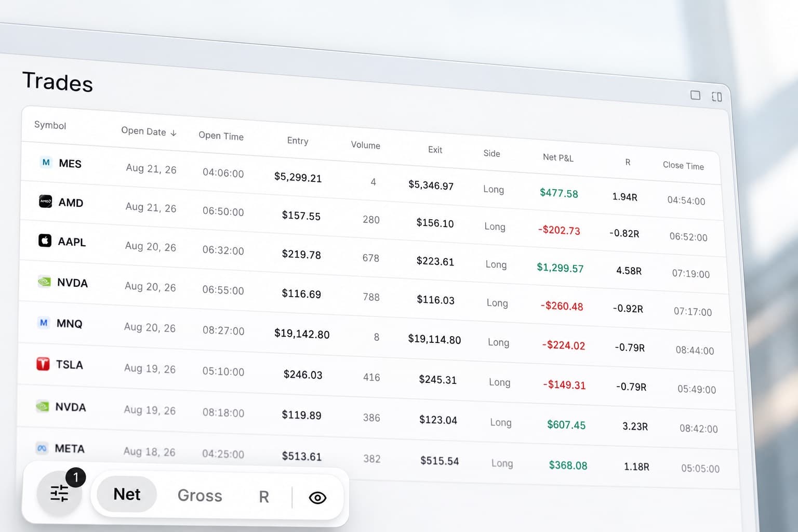
Task: Sort by Open Time column header
Action: (x=221, y=136)
